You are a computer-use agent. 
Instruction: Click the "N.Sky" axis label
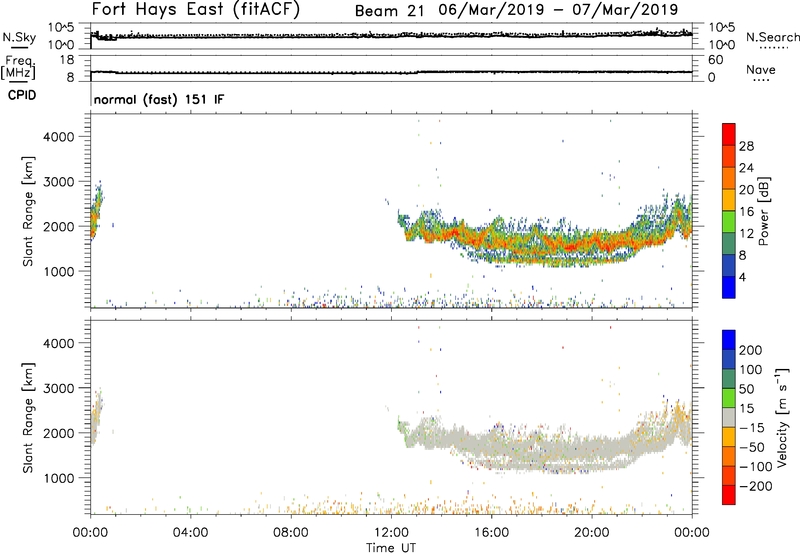coord(19,38)
